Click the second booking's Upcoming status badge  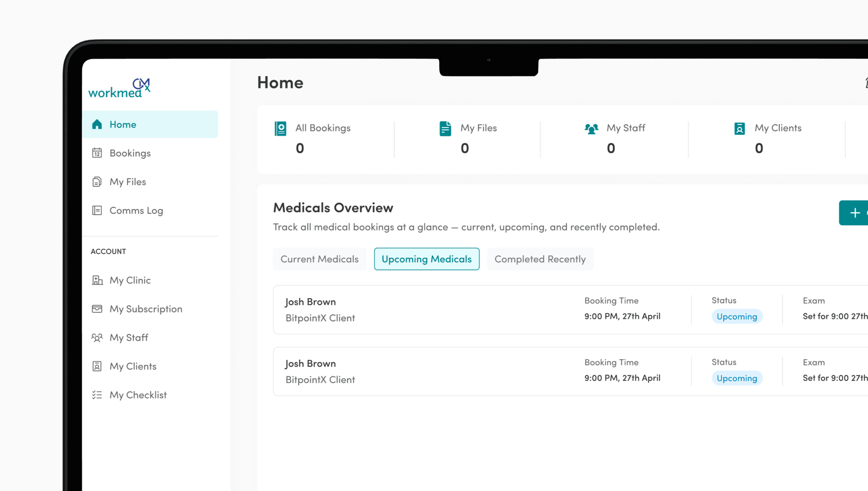point(737,378)
